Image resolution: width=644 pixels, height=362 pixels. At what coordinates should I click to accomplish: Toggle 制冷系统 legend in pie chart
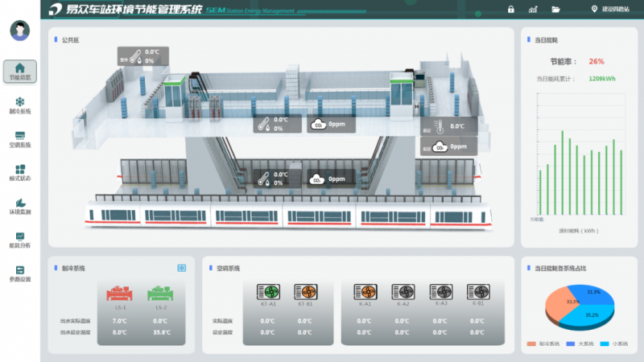pos(547,343)
